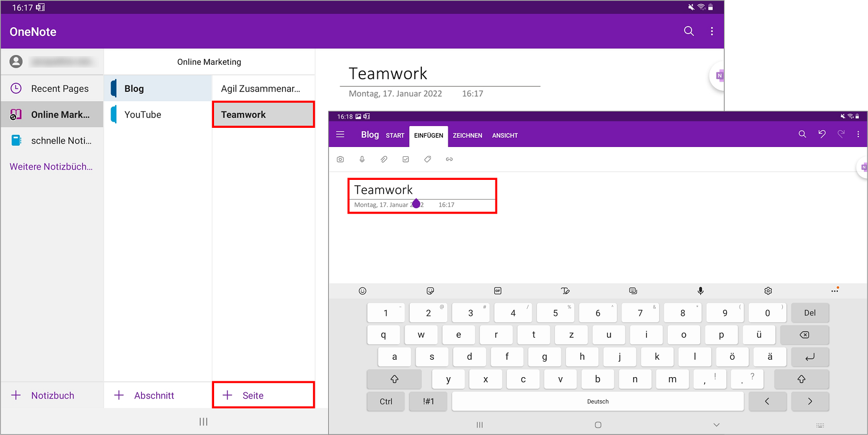Open the sticker panel on the keyboard
868x435 pixels.
pos(430,291)
